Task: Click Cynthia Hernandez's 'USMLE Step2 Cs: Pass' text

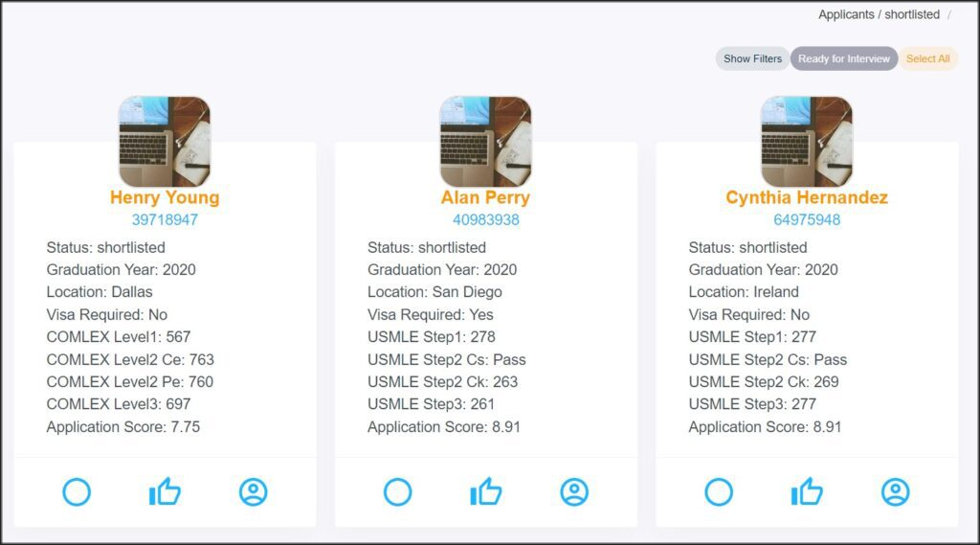Action: 768,360
